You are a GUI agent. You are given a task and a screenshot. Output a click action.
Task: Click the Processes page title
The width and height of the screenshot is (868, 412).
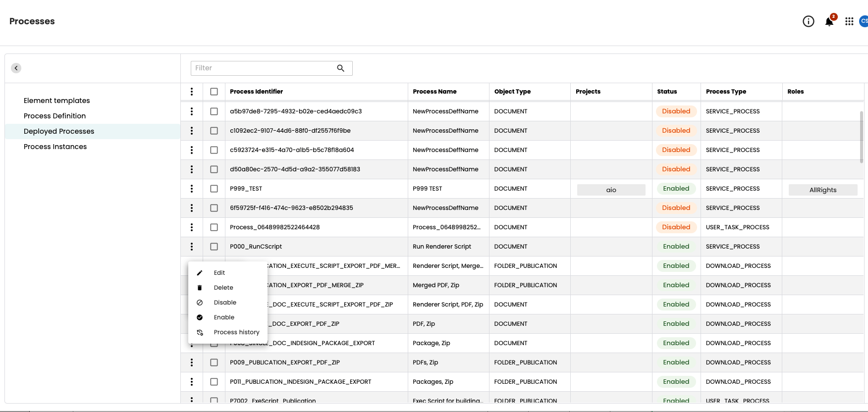(32, 21)
